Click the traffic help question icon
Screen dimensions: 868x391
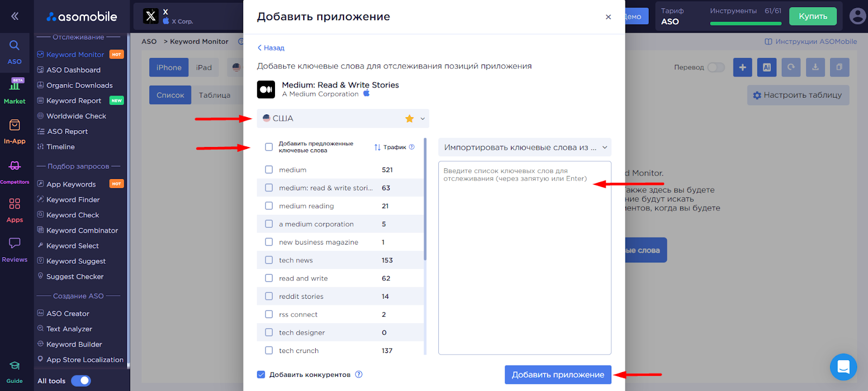(x=412, y=147)
